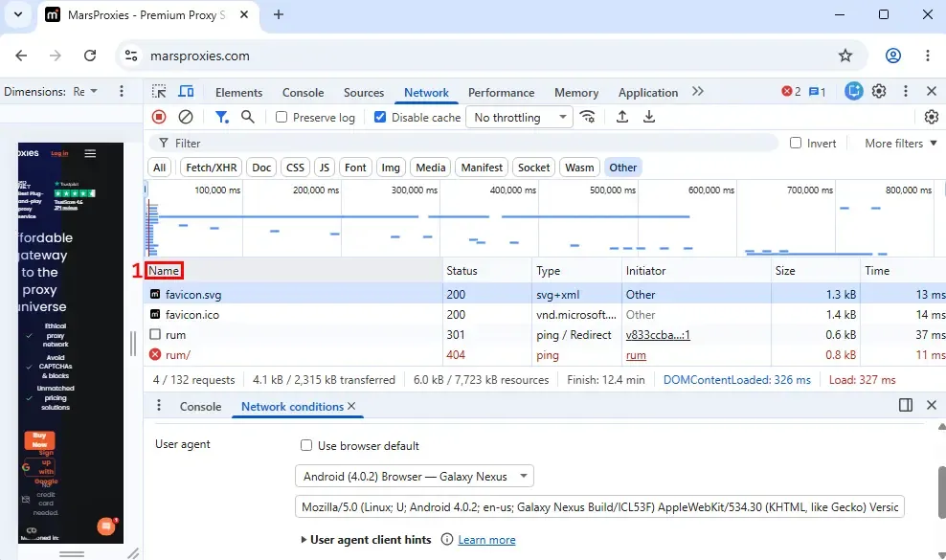The width and height of the screenshot is (946, 560).
Task: Select the rum/ 404 request row
Action: [x=545, y=354]
